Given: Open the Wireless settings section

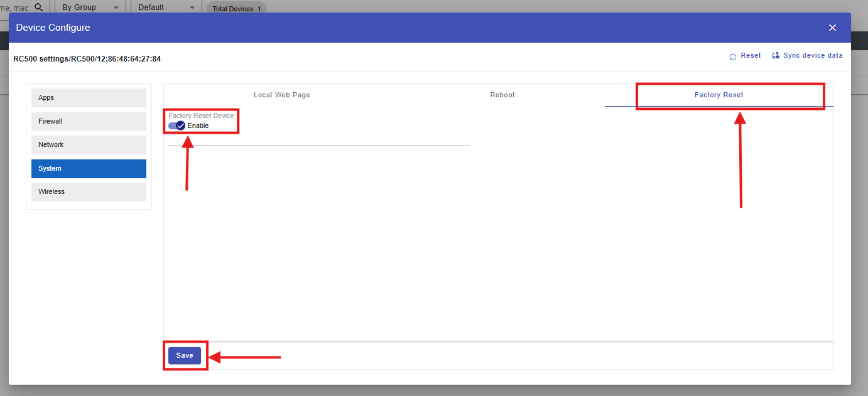Looking at the screenshot, I should pyautogui.click(x=89, y=192).
